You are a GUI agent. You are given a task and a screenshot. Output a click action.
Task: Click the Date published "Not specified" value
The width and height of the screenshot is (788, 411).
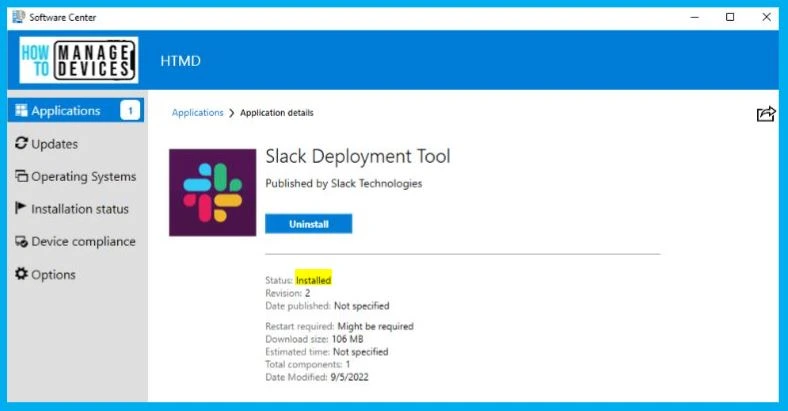[x=362, y=305]
